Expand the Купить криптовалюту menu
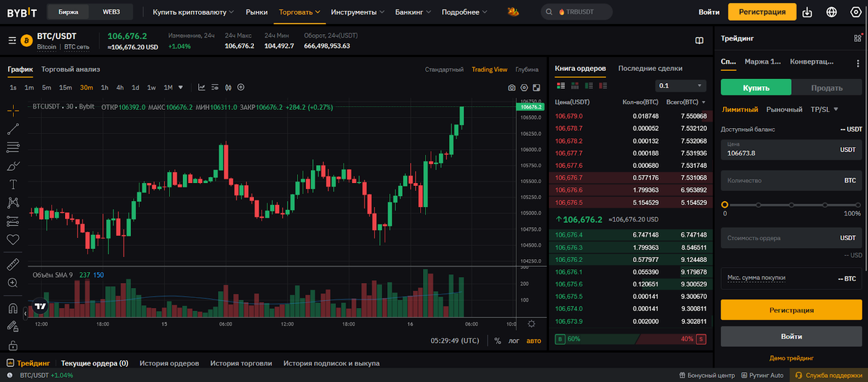Screen dimensions: 868x382 [x=194, y=12]
